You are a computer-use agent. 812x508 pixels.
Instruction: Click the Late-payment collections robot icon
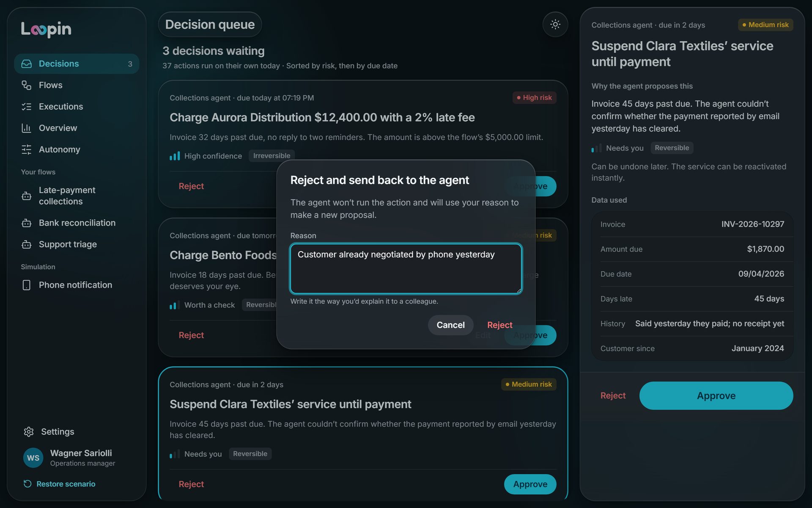click(x=27, y=196)
